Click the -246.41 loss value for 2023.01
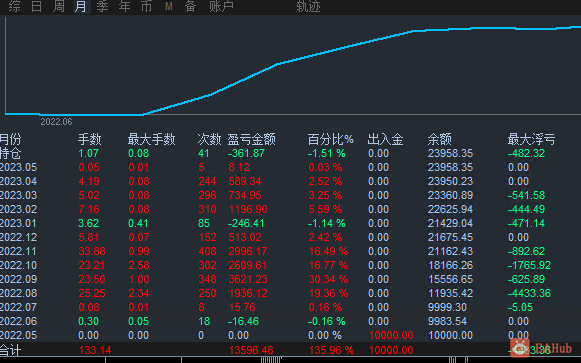The height and width of the screenshot is (363, 581). pyautogui.click(x=246, y=223)
